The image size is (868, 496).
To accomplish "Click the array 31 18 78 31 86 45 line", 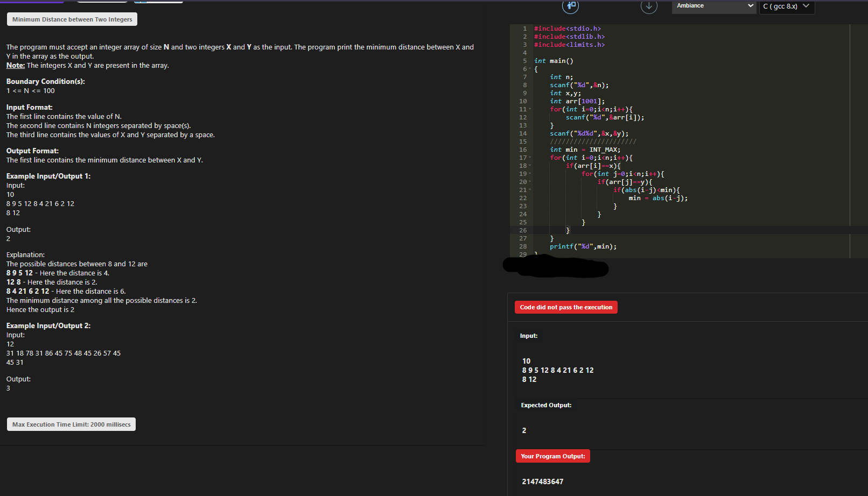I will pyautogui.click(x=64, y=353).
